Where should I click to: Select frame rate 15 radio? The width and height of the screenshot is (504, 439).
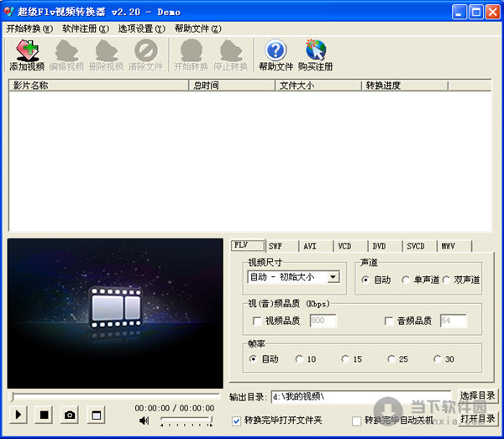click(x=345, y=359)
